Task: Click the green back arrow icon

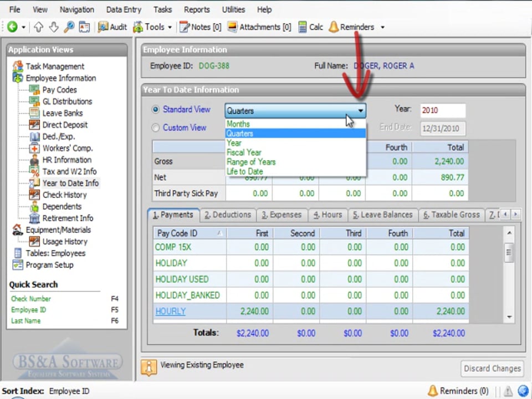Action: click(12, 27)
